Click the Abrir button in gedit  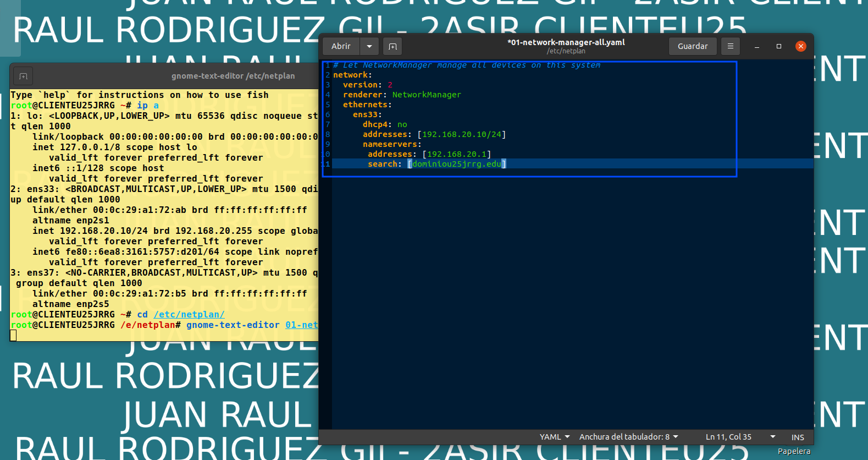341,46
